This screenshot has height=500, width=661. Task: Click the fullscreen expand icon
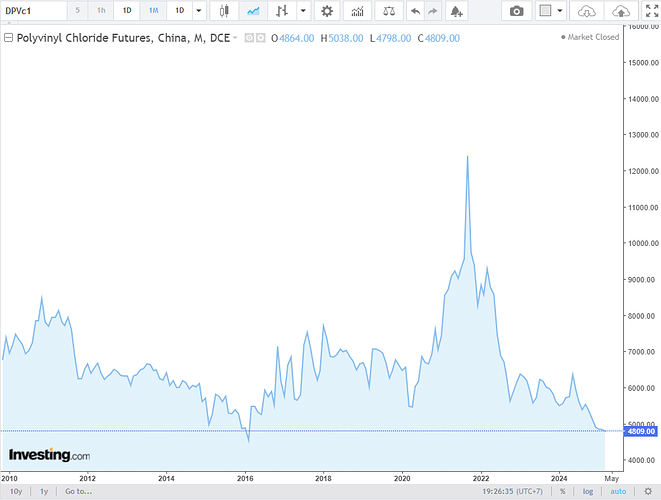click(653, 11)
